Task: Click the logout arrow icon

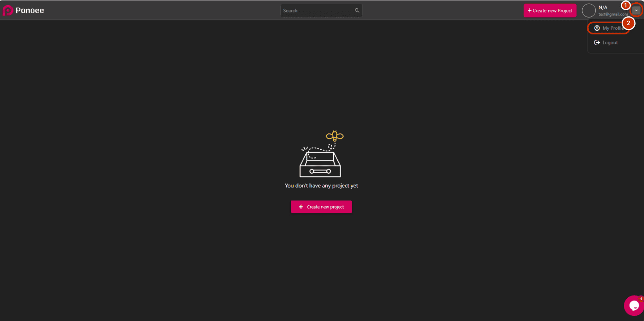Action: (597, 43)
